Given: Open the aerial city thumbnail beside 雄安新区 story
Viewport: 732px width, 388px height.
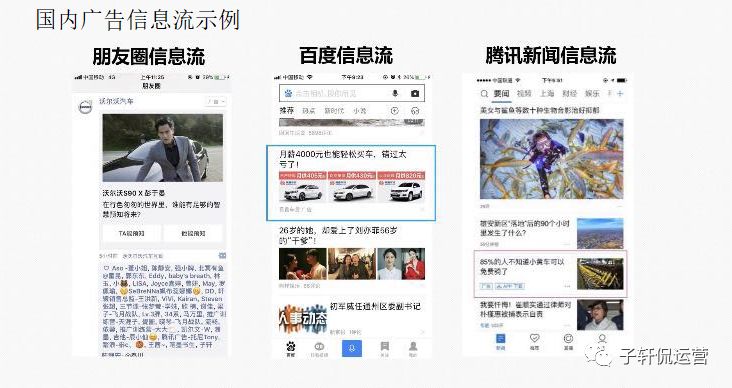Looking at the screenshot, I should pos(600,233).
